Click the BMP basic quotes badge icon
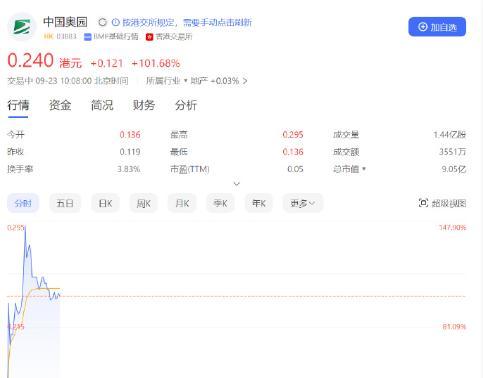Image resolution: width=483 pixels, height=378 pixels. (x=87, y=37)
